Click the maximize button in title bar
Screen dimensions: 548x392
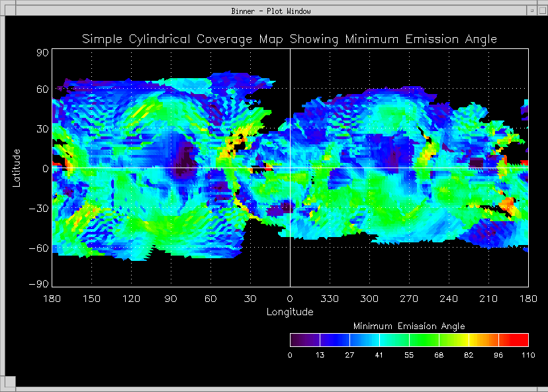click(541, 11)
